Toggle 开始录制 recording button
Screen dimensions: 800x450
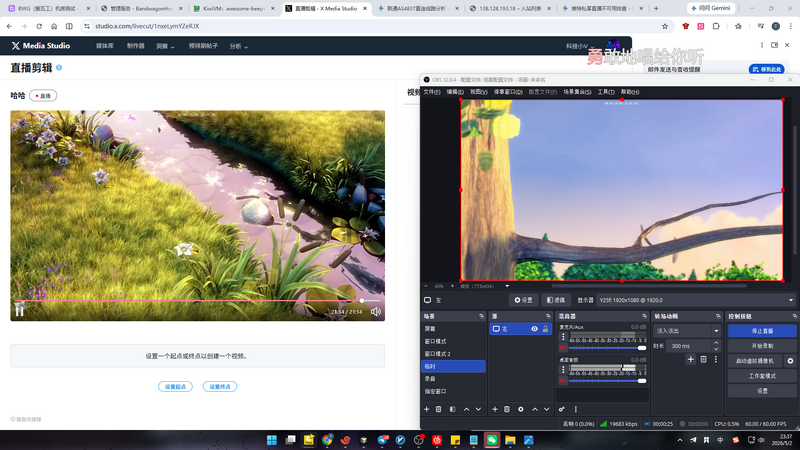[762, 346]
